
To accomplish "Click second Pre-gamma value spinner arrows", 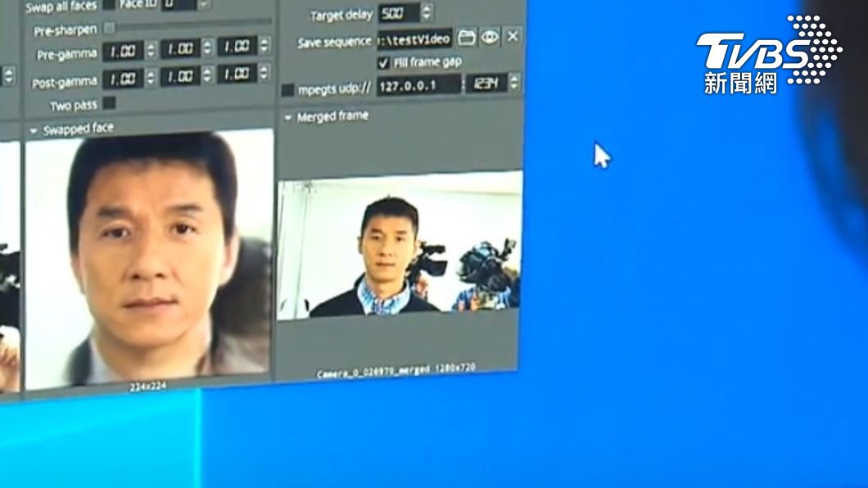I will 208,49.
